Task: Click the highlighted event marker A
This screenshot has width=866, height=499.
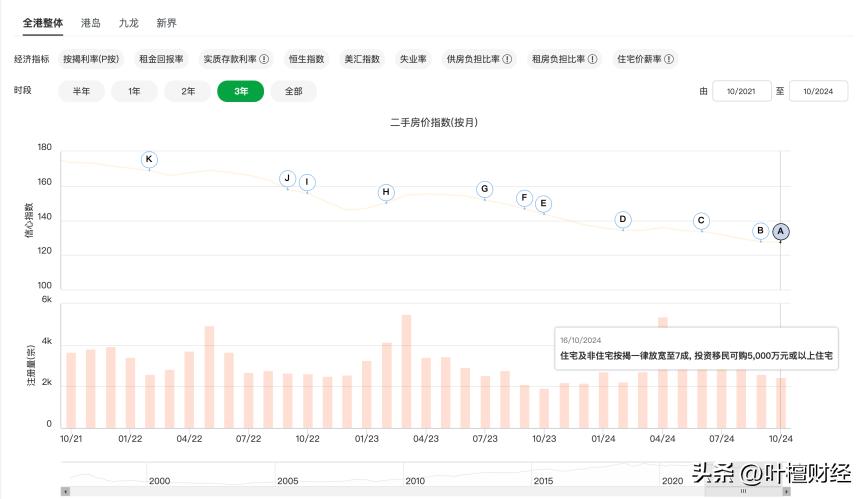Action: click(x=781, y=231)
